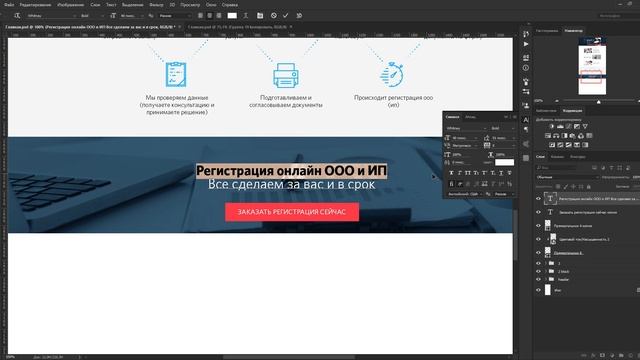Image resolution: width=640 pixels, height=360 pixels.
Task: Open the Редактирование menu
Action: click(35, 5)
